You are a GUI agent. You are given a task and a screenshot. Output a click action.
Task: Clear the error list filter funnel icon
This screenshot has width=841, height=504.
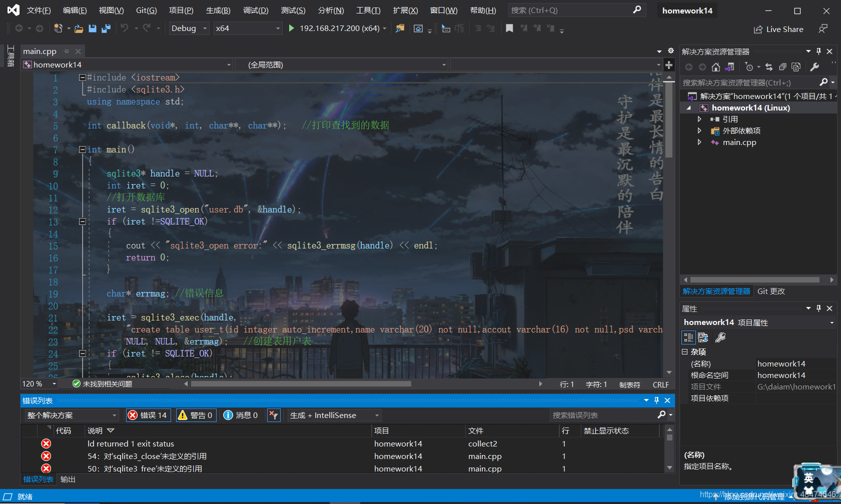[x=273, y=415]
